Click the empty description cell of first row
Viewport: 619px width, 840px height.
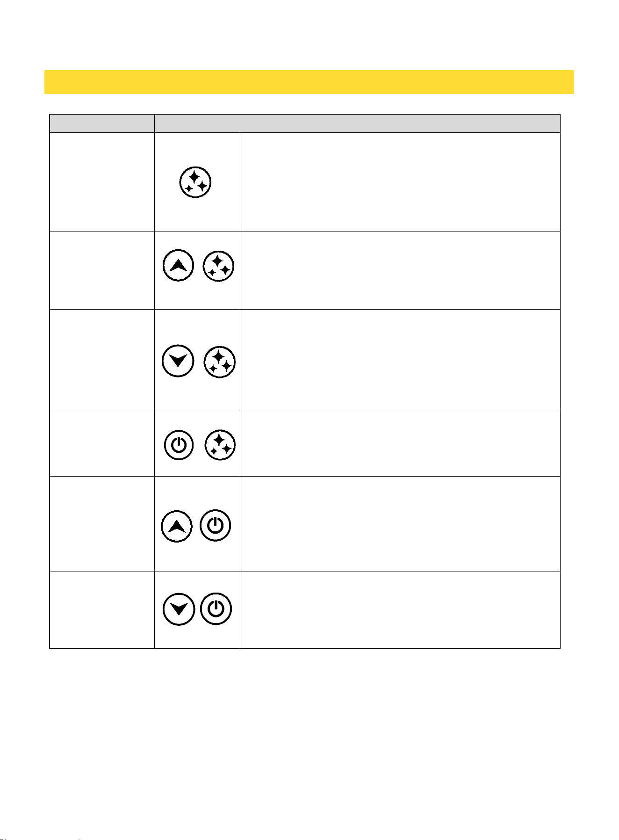401,182
